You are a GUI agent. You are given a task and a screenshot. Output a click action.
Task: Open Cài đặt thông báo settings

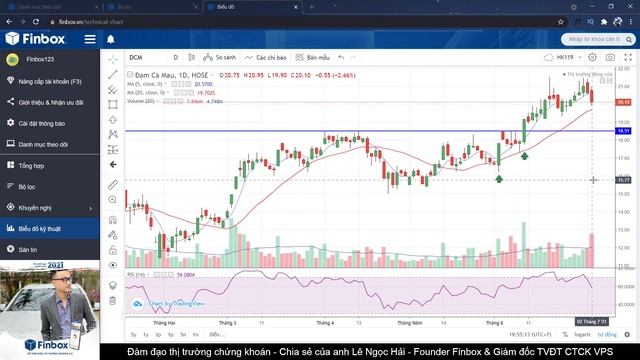tap(50, 123)
